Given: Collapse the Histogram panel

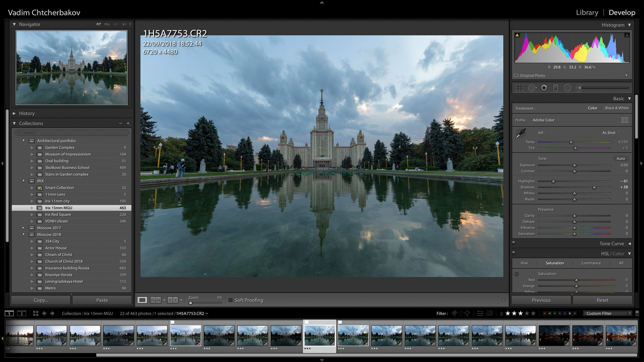Looking at the screenshot, I should pyautogui.click(x=630, y=25).
